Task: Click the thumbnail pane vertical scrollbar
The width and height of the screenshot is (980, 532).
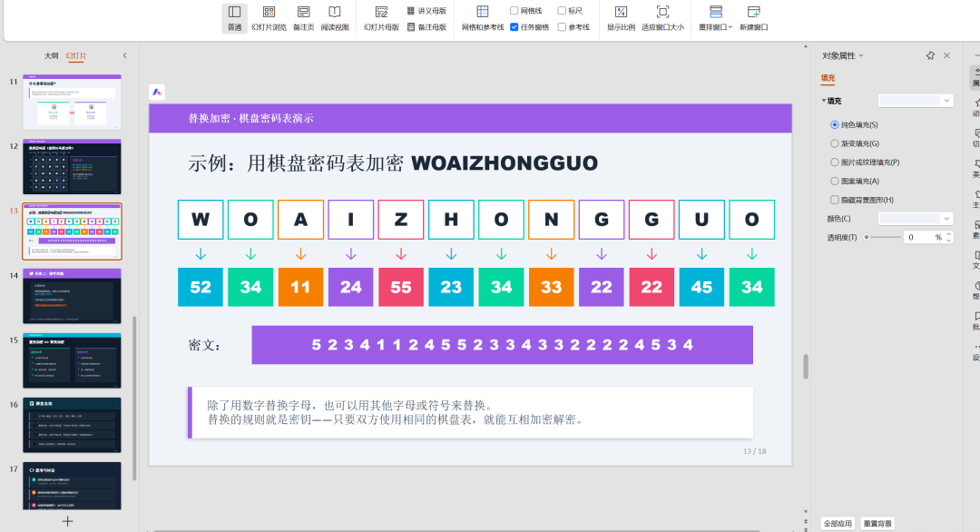Action: [x=133, y=398]
